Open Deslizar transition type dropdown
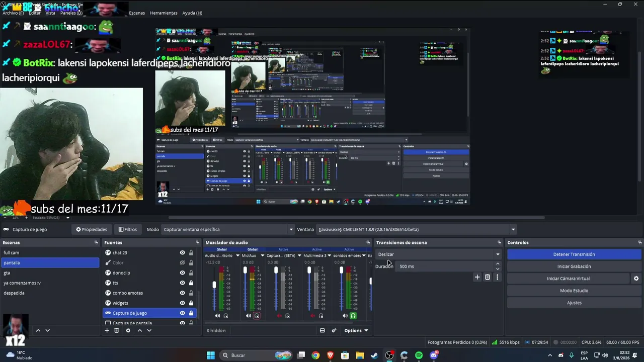This screenshot has width=644, height=362. 438,254
